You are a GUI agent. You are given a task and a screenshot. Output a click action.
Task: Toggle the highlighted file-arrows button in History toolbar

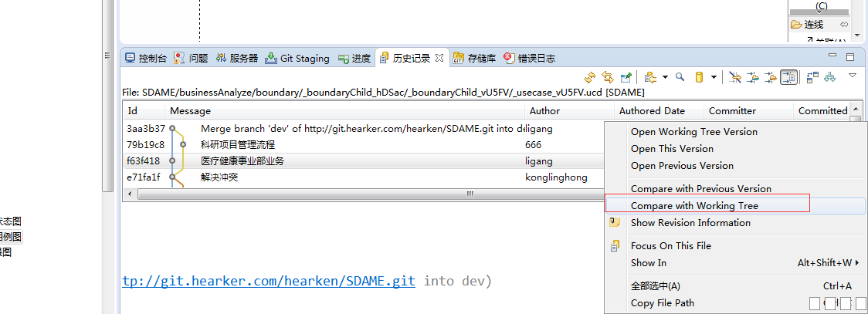coord(788,77)
